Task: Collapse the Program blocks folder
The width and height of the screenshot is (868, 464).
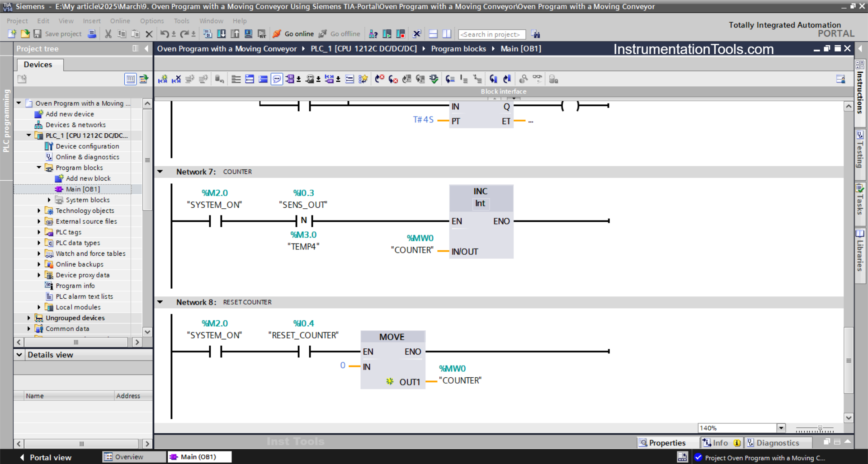Action: [x=39, y=167]
